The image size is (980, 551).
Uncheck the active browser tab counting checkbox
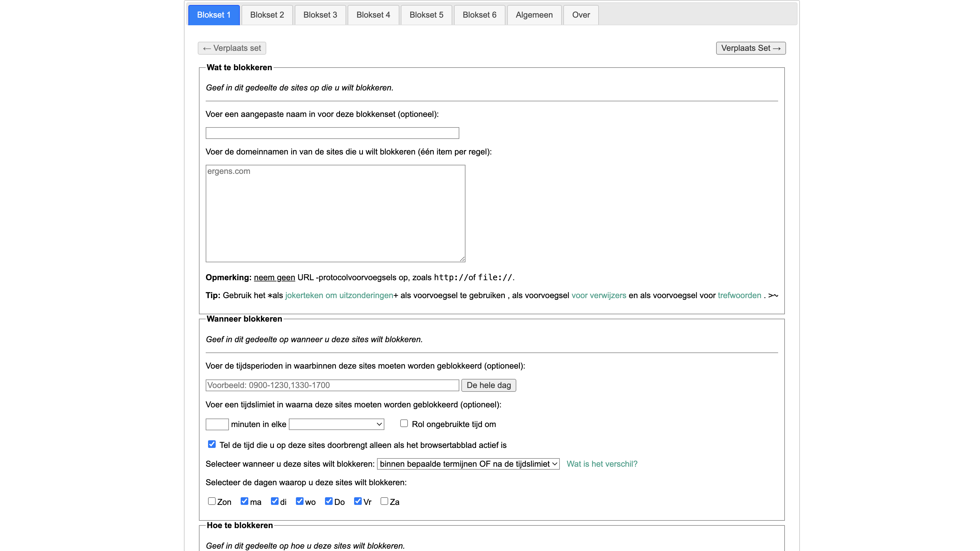[x=212, y=444]
